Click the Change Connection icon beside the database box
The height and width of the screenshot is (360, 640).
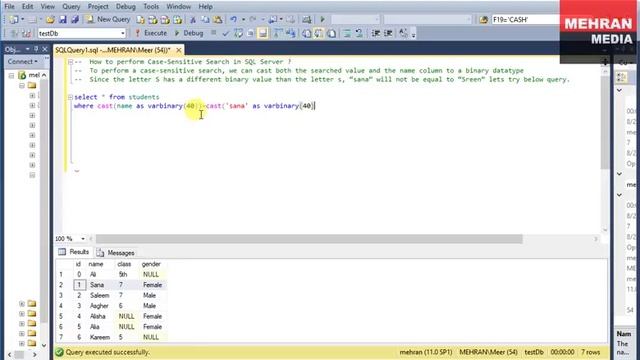(x=27, y=33)
